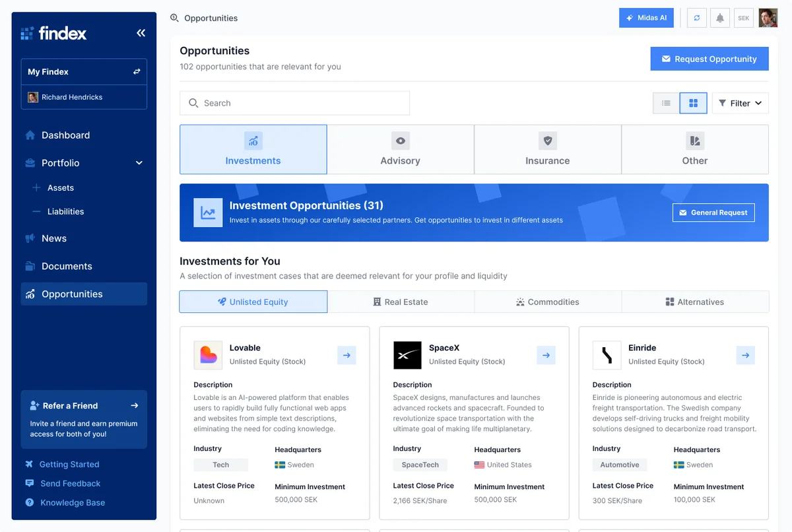This screenshot has height=532, width=792.
Task: Click the SEK currency selector
Action: (743, 18)
